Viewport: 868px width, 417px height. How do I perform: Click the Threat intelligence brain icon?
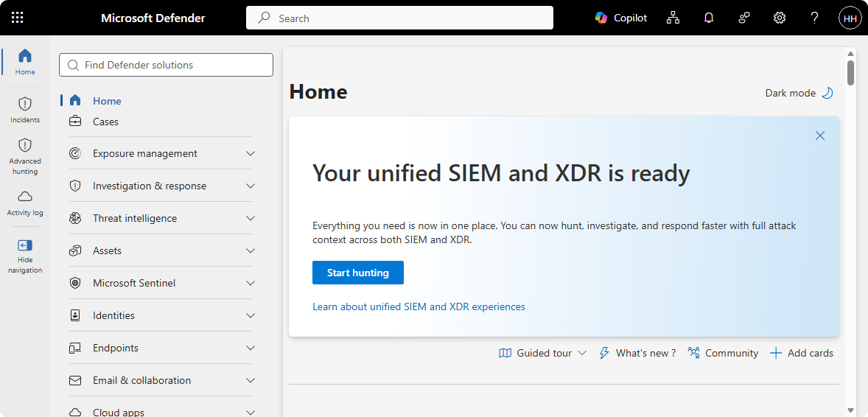tap(75, 218)
